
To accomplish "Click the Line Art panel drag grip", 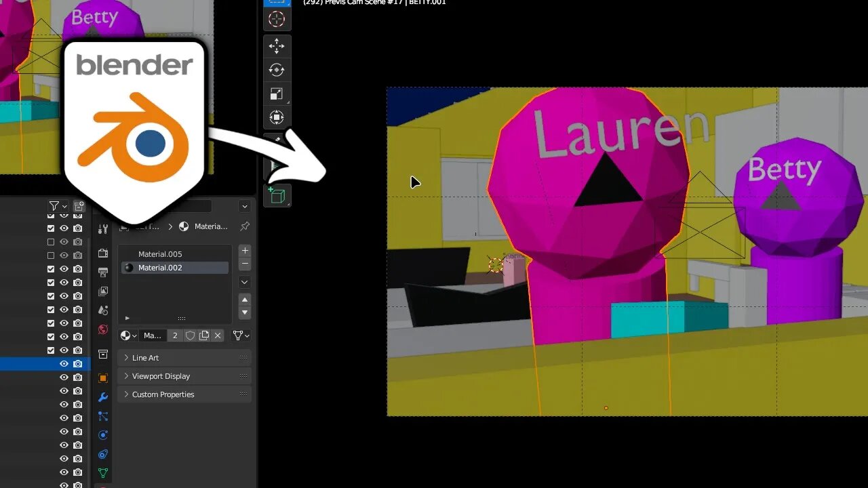I will click(243, 358).
